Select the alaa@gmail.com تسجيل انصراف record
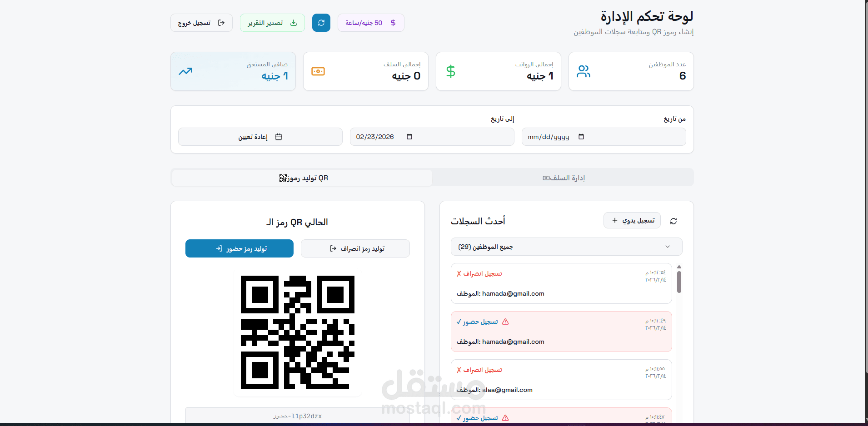Image resolution: width=868 pixels, height=426 pixels. click(561, 380)
